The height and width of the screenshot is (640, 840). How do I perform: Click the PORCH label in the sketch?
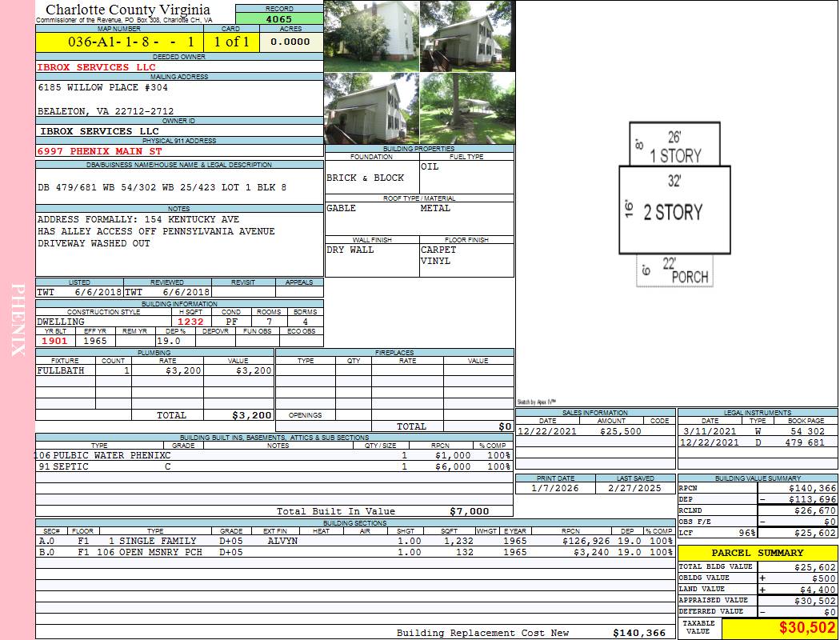pos(690,277)
